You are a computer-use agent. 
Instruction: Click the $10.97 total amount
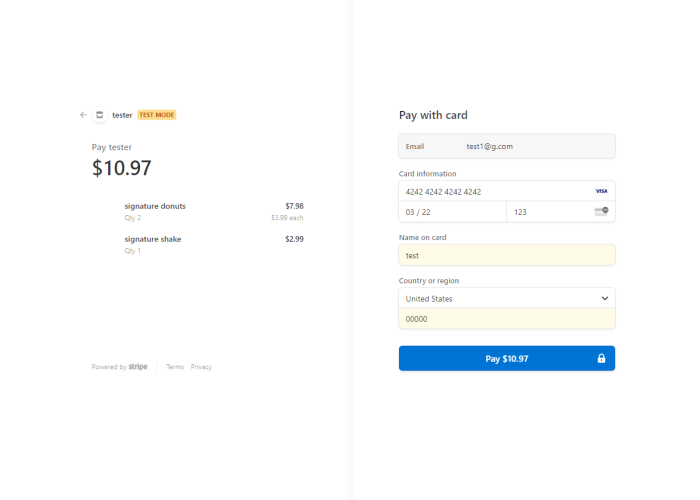121,168
